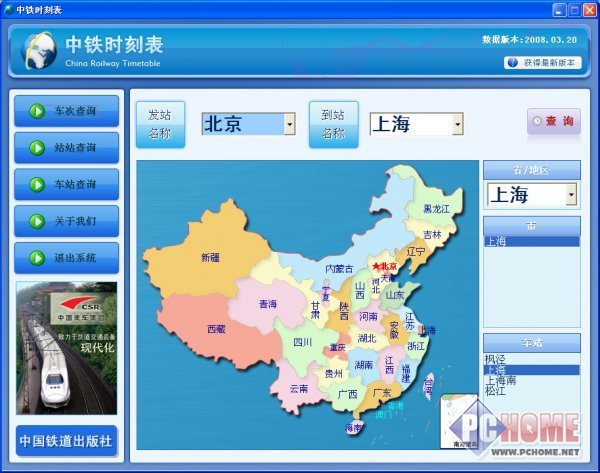Click the green play icon on 车次查询
This screenshot has height=473, width=600.
tap(37, 111)
